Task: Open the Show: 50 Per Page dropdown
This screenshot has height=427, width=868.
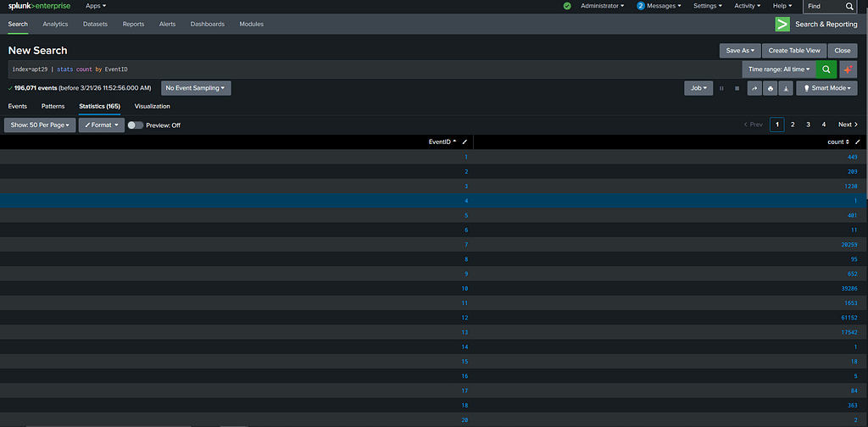Action: [40, 125]
